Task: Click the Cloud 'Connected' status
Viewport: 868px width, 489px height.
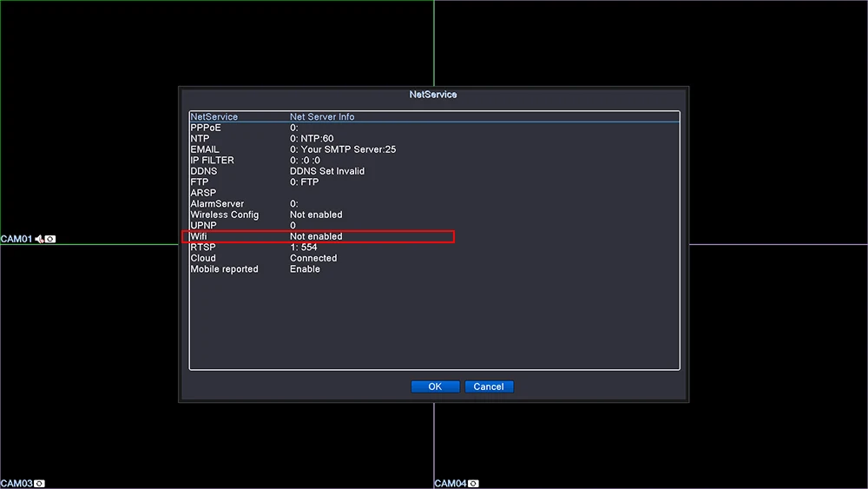Action: pos(313,258)
